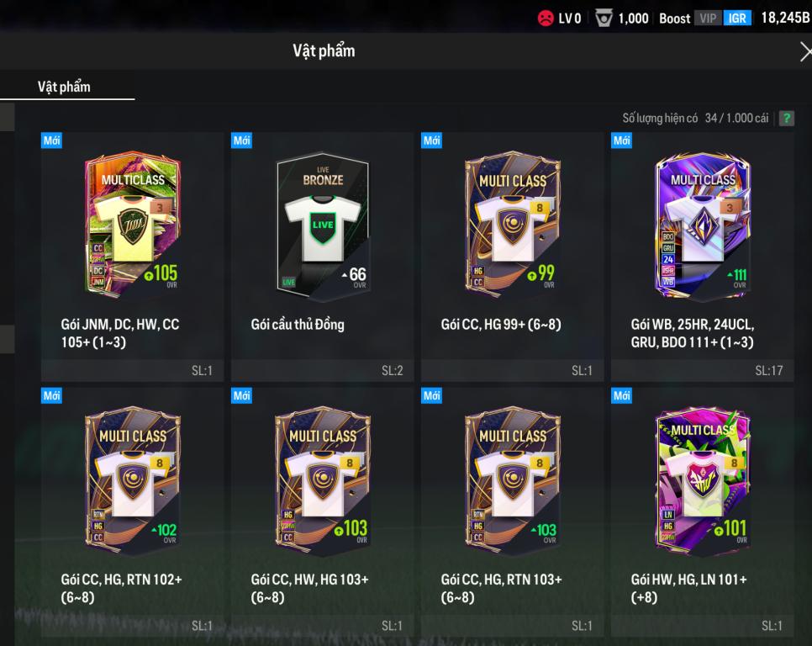The image size is (812, 646).
Task: Select the Multiclass 105 OVR card image
Action: tap(133, 225)
